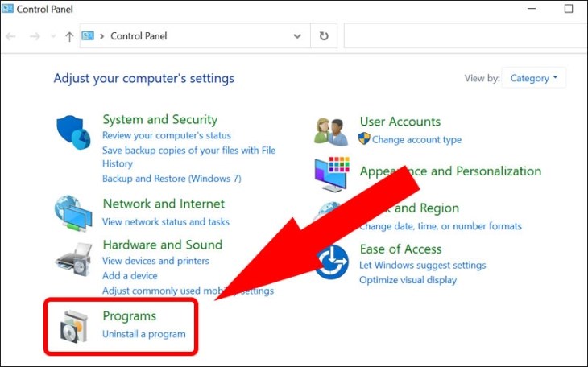Screen dimensions: 588x367
Task: Click the chevron before Control Panel breadcrumb
Action: click(x=101, y=36)
